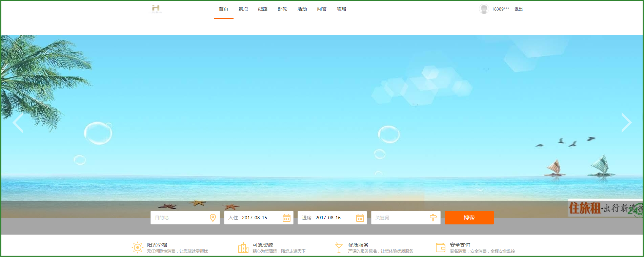Click the 关键词 keyword input field
The width and height of the screenshot is (644, 257).
tap(400, 218)
